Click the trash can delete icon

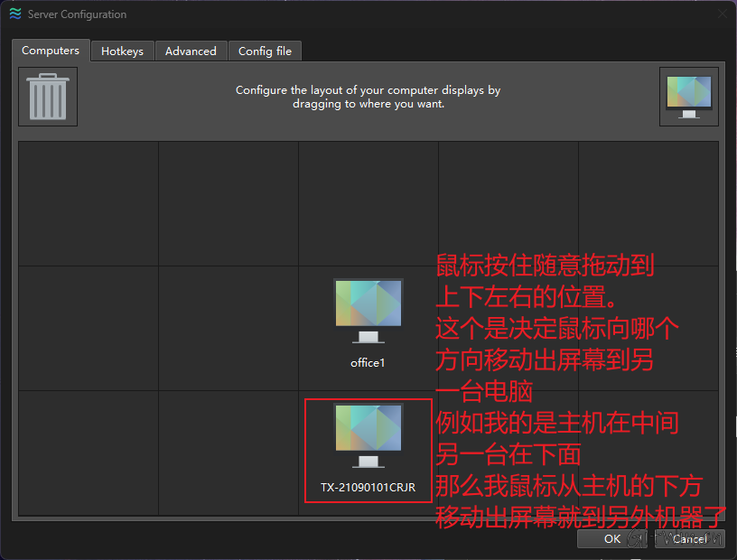click(x=48, y=97)
